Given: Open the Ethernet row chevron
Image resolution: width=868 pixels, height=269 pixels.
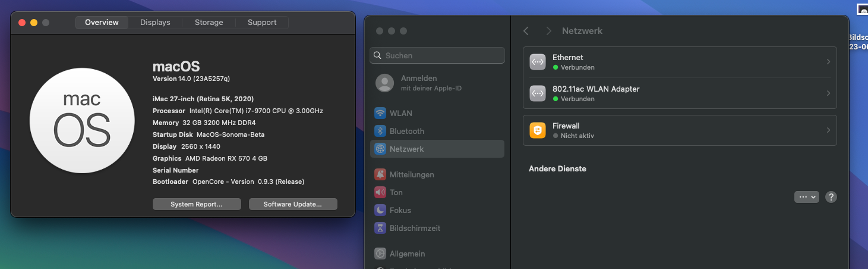Looking at the screenshot, I should click(828, 62).
